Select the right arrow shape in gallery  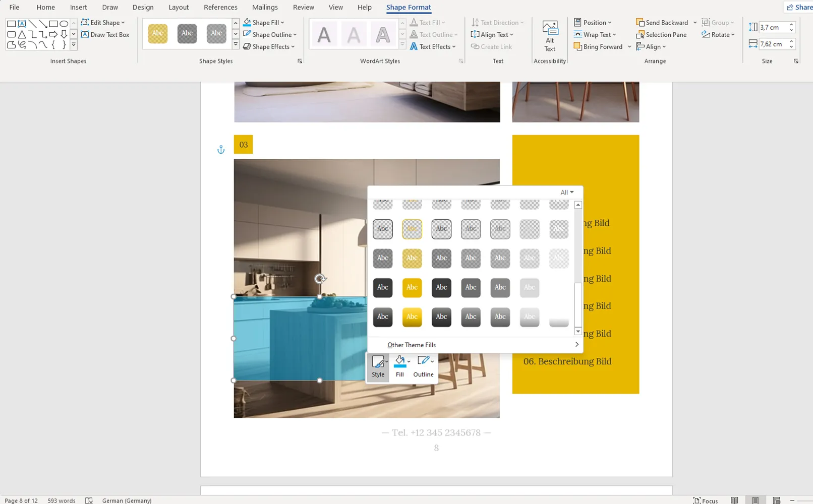[x=53, y=34]
